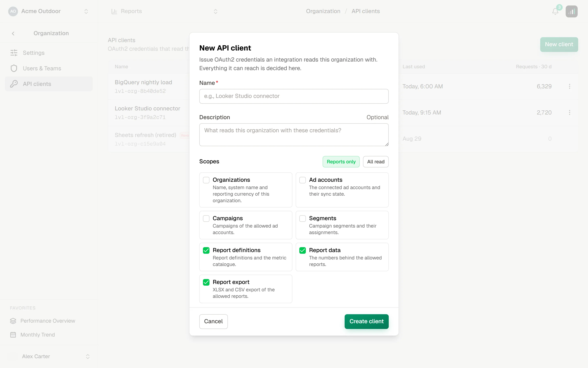Click the Sheets refresh (retired) row name
The height and width of the screenshot is (368, 588).
click(x=145, y=135)
